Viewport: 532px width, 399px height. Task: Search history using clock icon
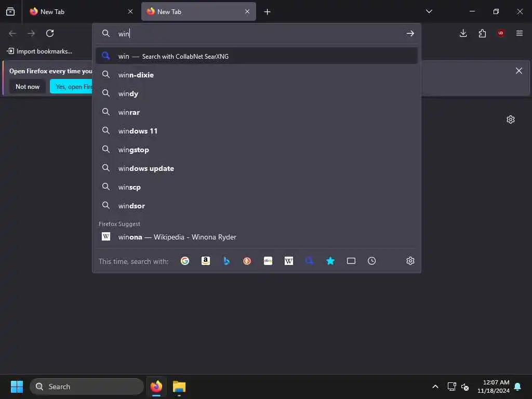tap(372, 261)
